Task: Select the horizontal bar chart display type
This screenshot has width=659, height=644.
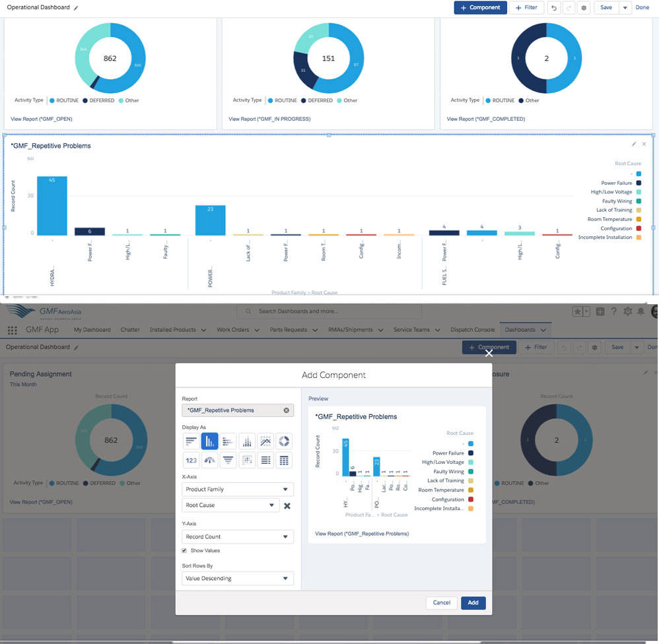Action: coord(191,441)
